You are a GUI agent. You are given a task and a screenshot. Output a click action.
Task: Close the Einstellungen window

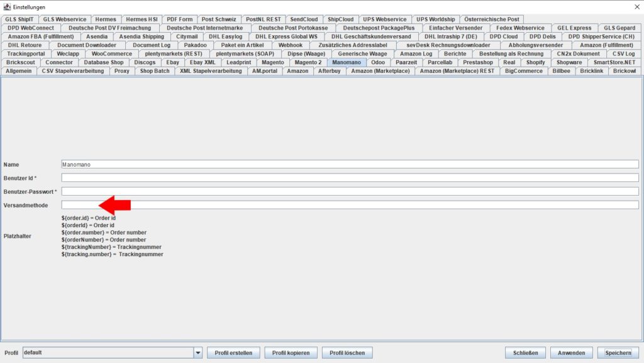pos(637,7)
